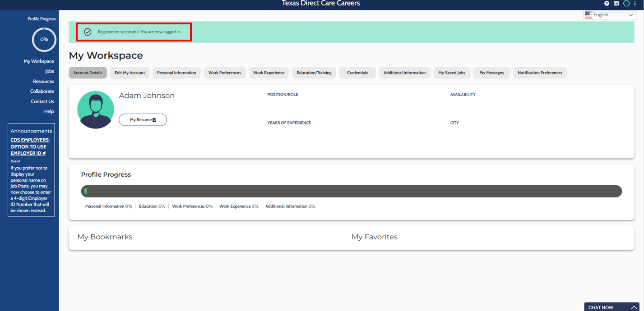Expand the English language dropdown
Screen dimensions: 644x311
point(630,15)
